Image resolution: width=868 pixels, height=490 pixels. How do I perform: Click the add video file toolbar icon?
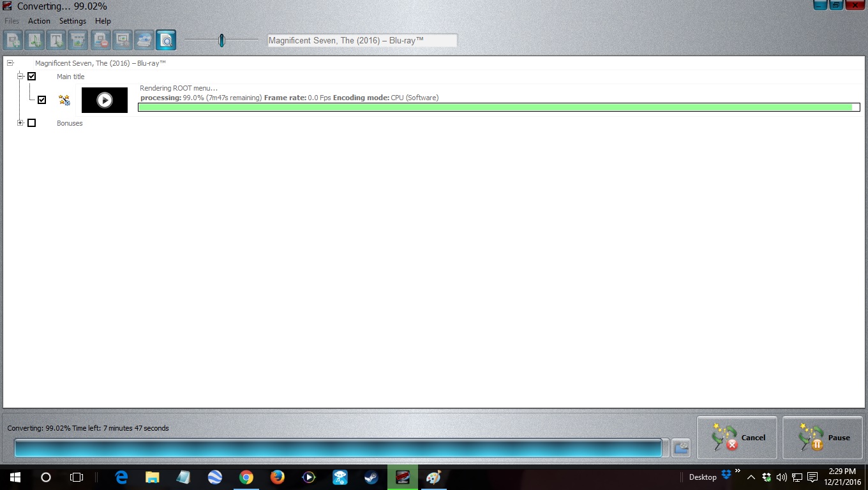(x=13, y=40)
